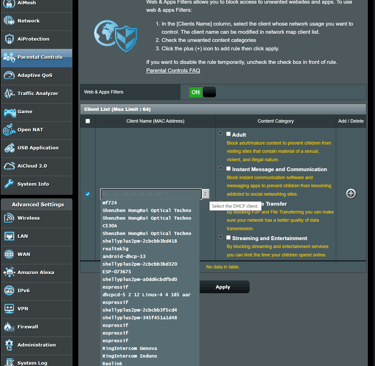Screen dimensions: 375x366
Task: Click the Client Name (MAC Address) column header
Action: pos(155,121)
